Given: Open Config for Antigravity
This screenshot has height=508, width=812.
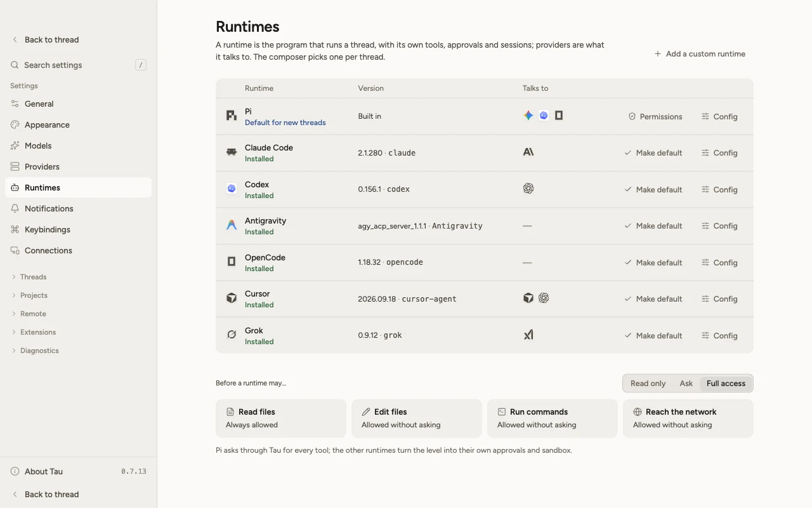Looking at the screenshot, I should coord(719,226).
